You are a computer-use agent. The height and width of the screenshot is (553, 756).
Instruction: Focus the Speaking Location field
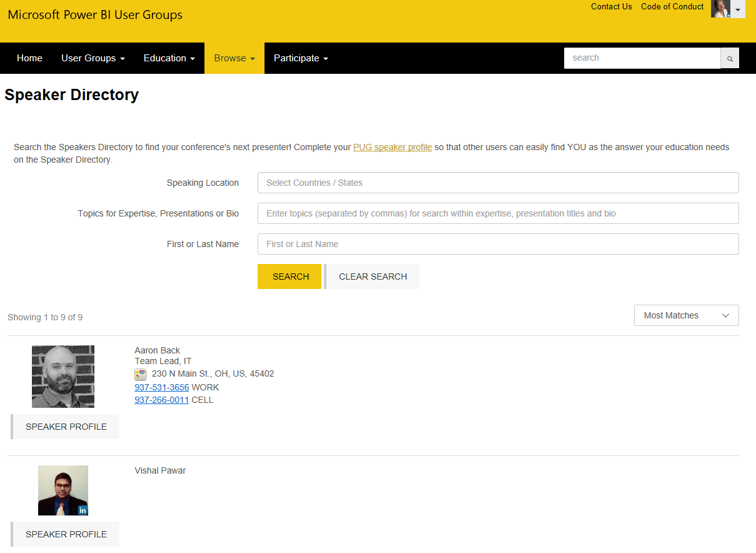coord(498,183)
